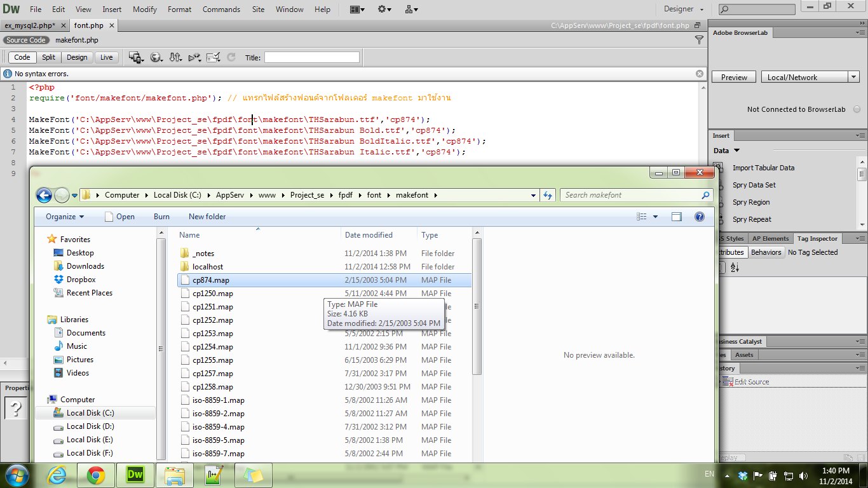Open the Extend Dreamweaver gear icon

[384, 10]
